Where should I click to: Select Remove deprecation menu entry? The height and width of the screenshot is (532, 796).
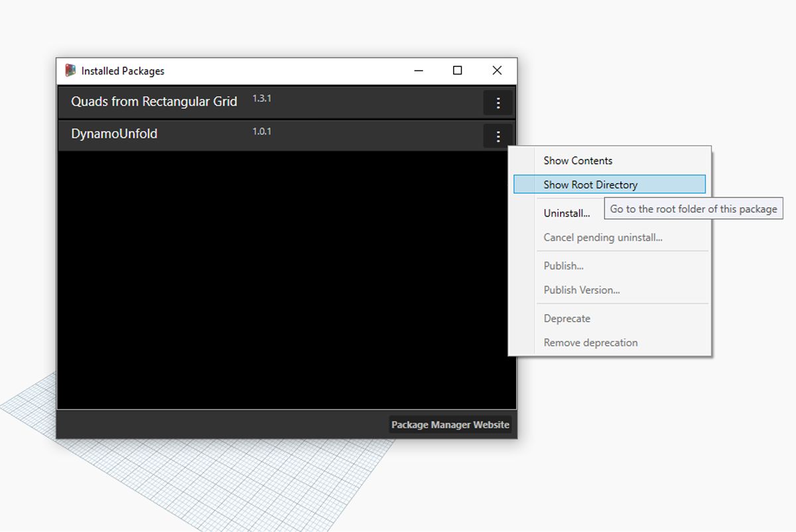[590, 343]
